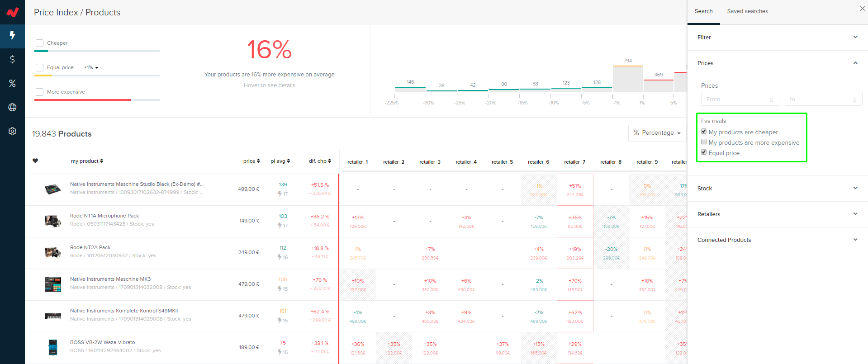Click the 128 histogram bar
This screenshot has height=364, width=868.
(x=597, y=90)
